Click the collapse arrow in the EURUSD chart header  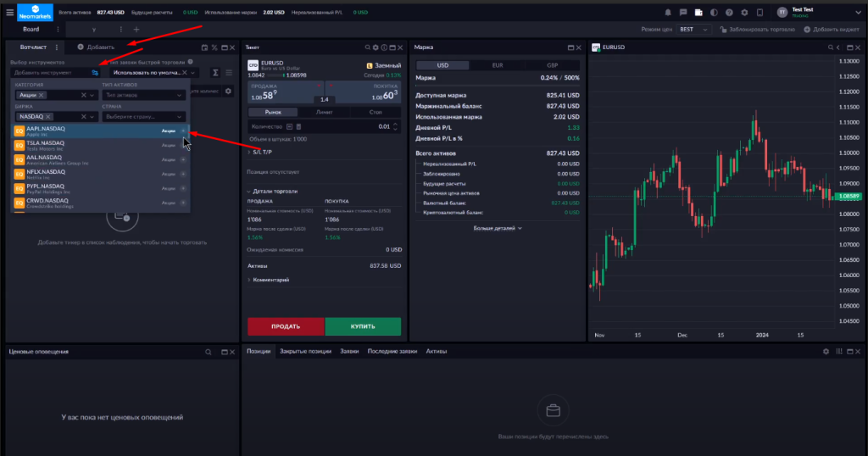(x=838, y=47)
